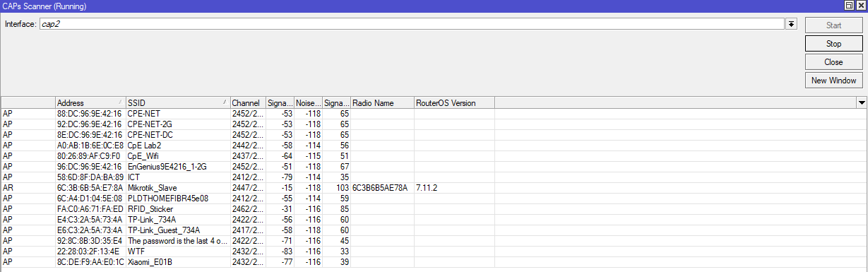This screenshot has width=868, height=272.
Task: Sort by the Radio Name column header
Action: tap(382, 103)
